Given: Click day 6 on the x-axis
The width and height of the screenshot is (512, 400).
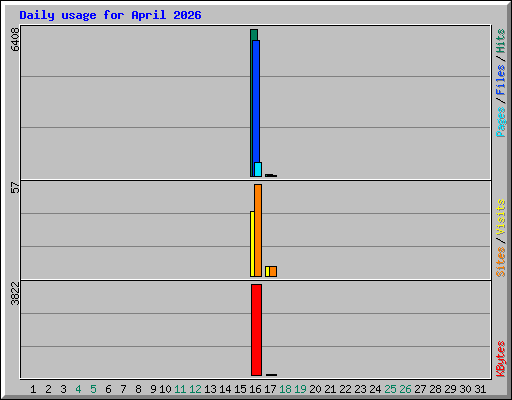Looking at the screenshot, I should [x=108, y=389].
